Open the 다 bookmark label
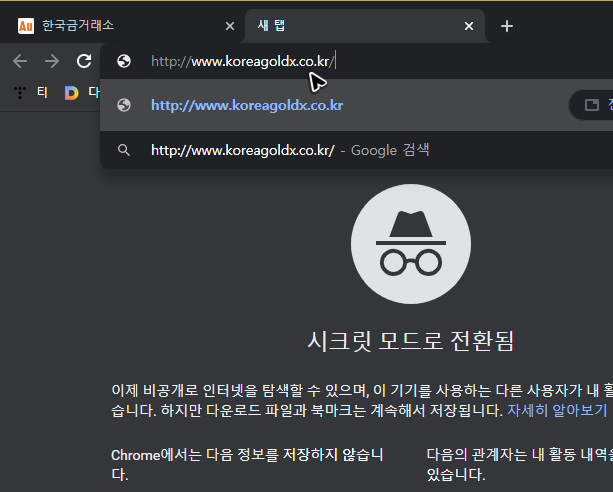The width and height of the screenshot is (613, 492). click(x=94, y=93)
